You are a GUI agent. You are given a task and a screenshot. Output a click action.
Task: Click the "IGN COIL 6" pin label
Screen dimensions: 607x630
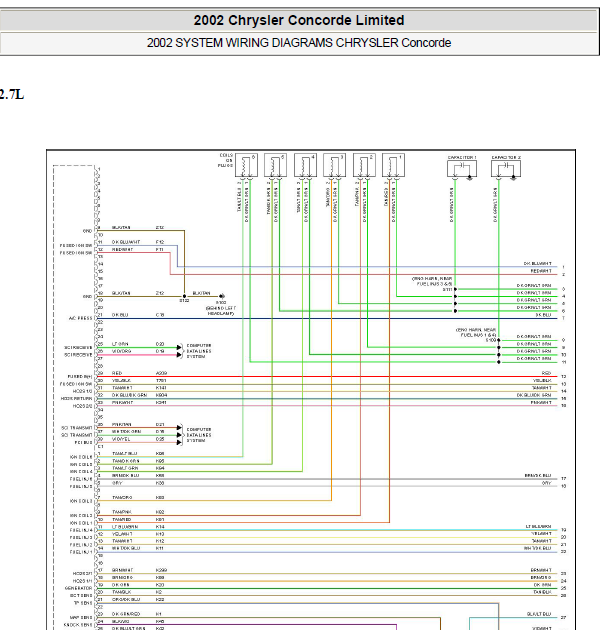point(81,457)
